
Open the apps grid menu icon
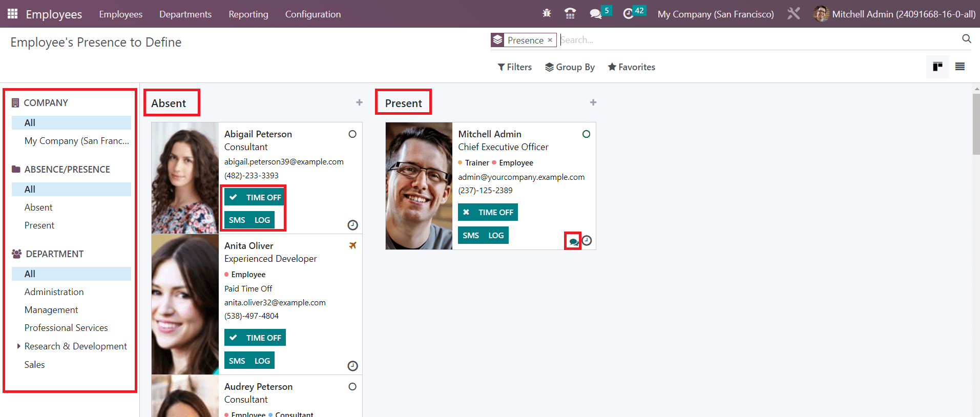point(12,14)
